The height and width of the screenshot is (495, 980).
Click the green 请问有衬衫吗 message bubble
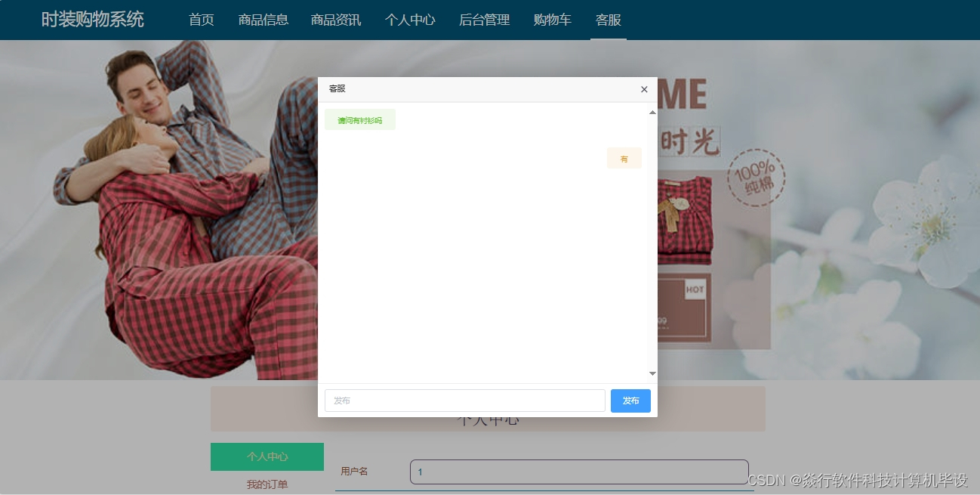(359, 119)
